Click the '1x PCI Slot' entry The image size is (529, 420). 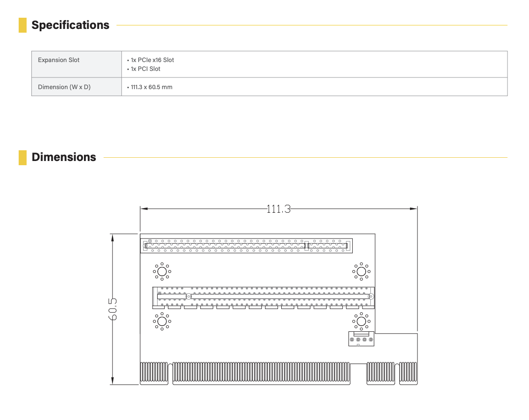145,69
